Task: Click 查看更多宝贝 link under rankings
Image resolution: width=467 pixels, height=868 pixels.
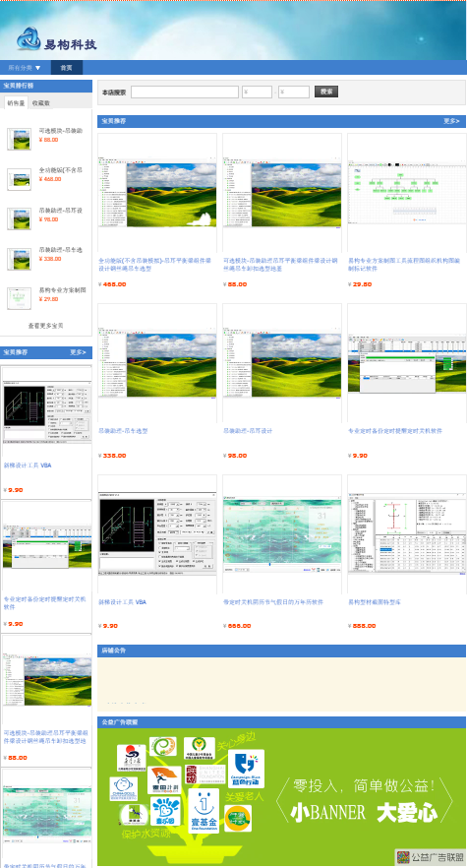Action: pos(46,326)
